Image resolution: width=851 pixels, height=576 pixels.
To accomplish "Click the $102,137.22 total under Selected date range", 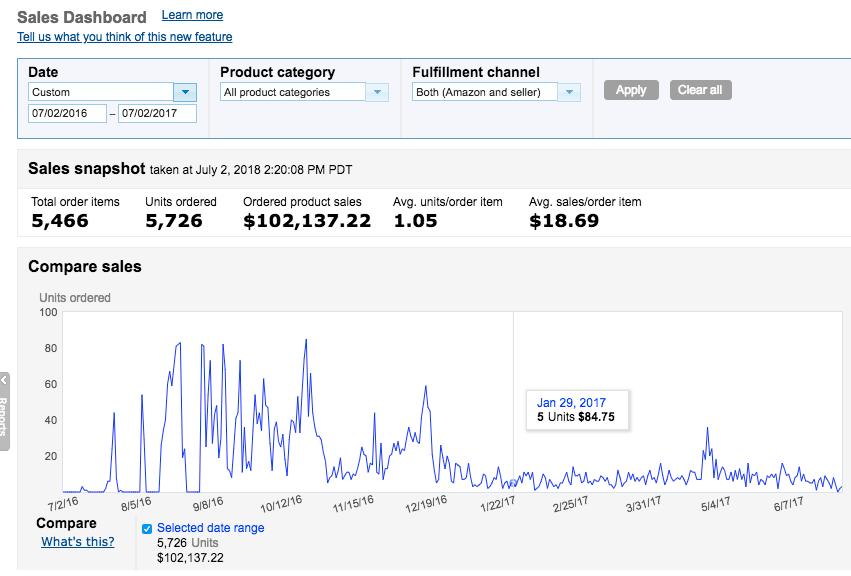I will (190, 558).
